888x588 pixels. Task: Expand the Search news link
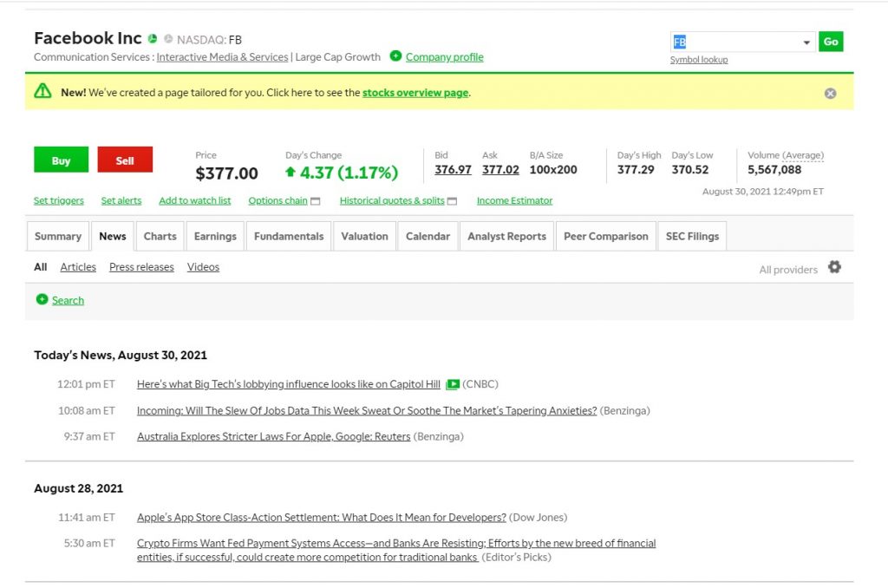[68, 300]
